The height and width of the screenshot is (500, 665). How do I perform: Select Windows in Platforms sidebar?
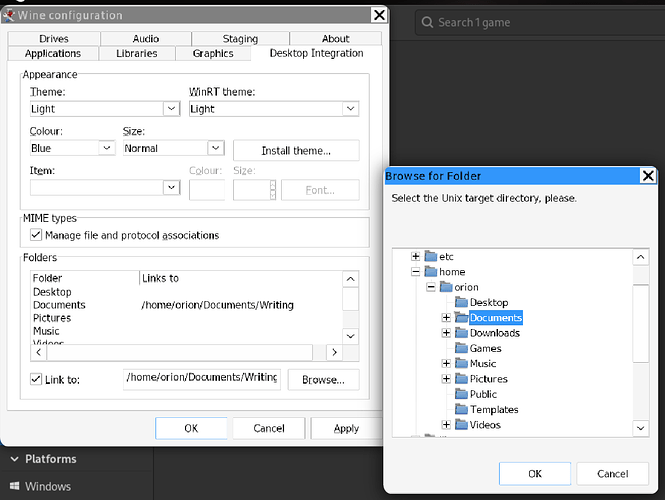(x=48, y=486)
